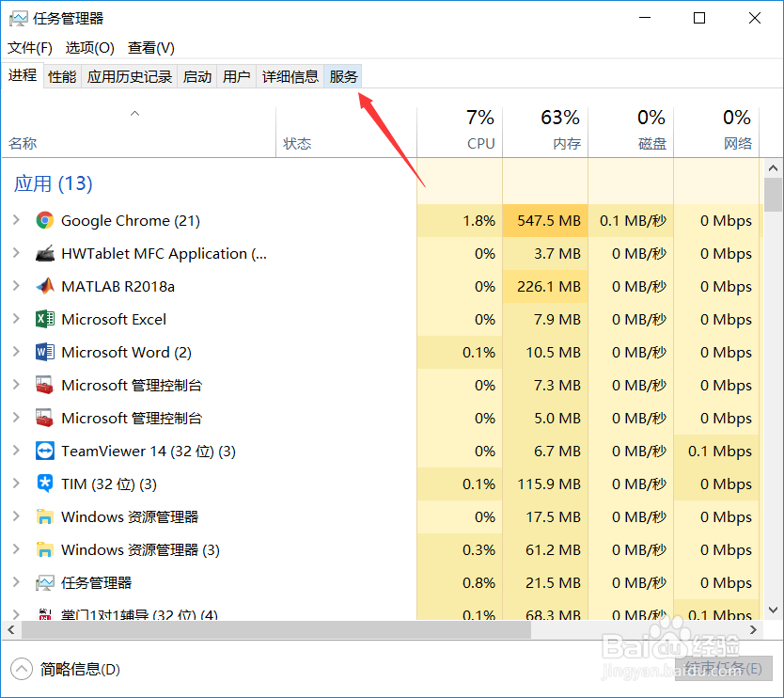The image size is (784, 698).
Task: Select the 应用 (13) group heading
Action: [54, 183]
